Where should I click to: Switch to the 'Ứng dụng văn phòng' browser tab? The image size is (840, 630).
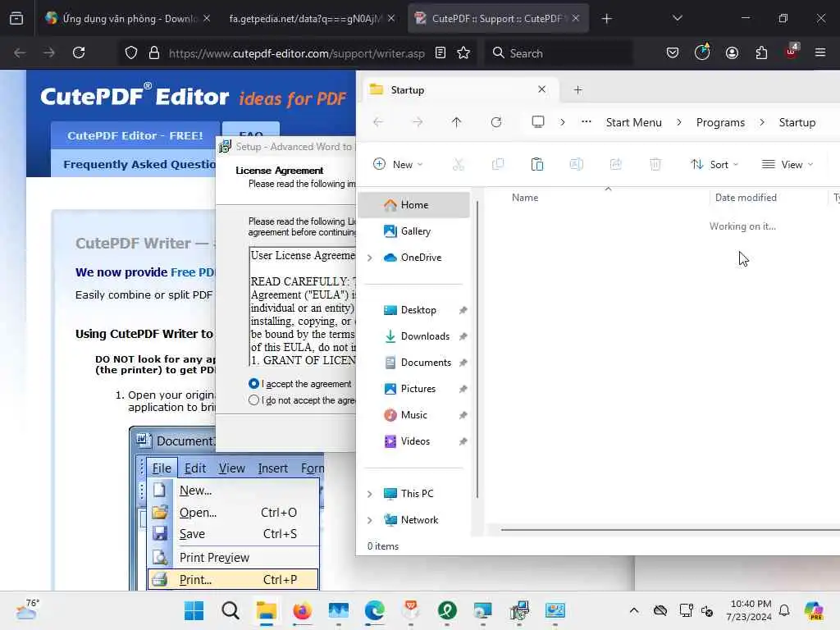coord(127,19)
